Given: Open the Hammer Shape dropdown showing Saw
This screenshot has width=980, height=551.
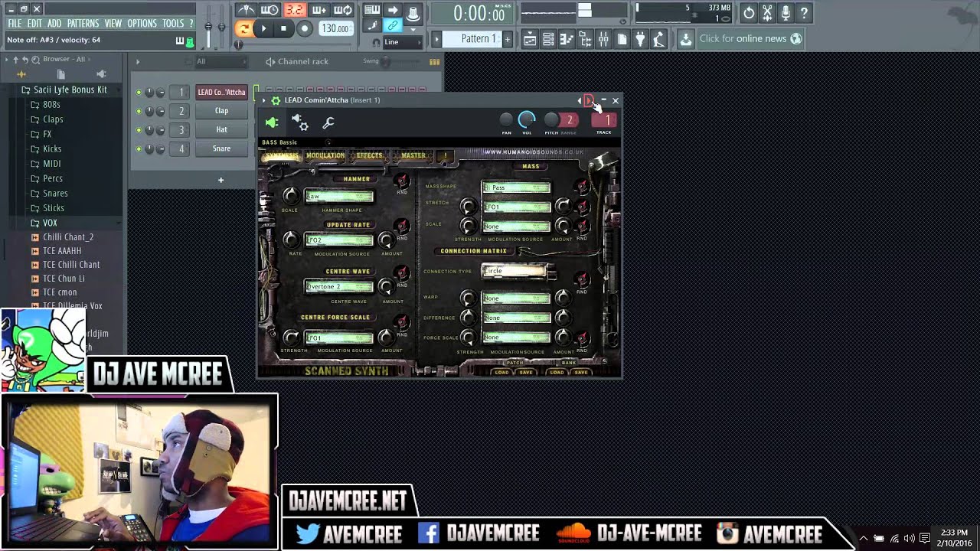Looking at the screenshot, I should [x=339, y=196].
